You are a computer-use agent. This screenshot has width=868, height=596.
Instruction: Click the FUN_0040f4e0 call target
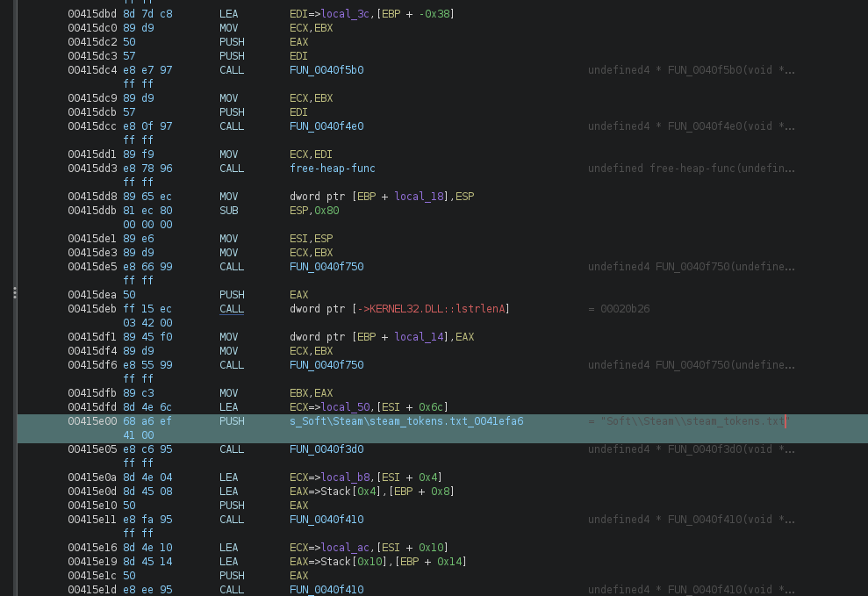pyautogui.click(x=326, y=126)
